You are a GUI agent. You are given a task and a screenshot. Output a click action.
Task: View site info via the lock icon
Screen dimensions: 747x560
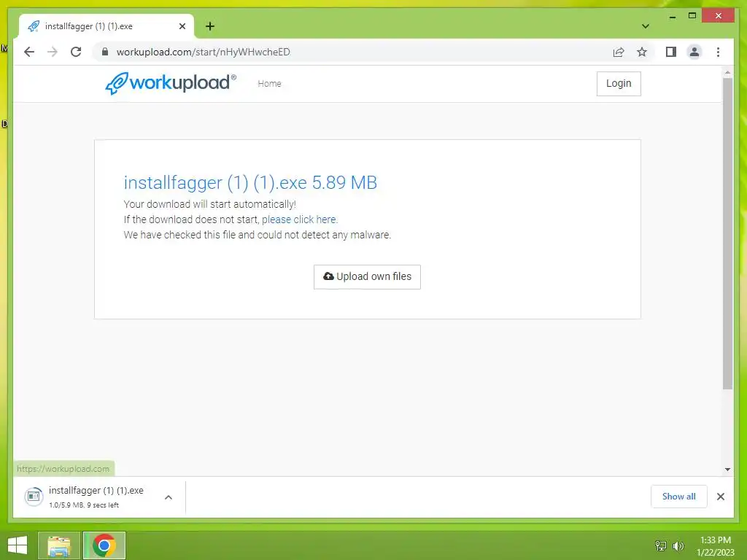[x=105, y=52]
